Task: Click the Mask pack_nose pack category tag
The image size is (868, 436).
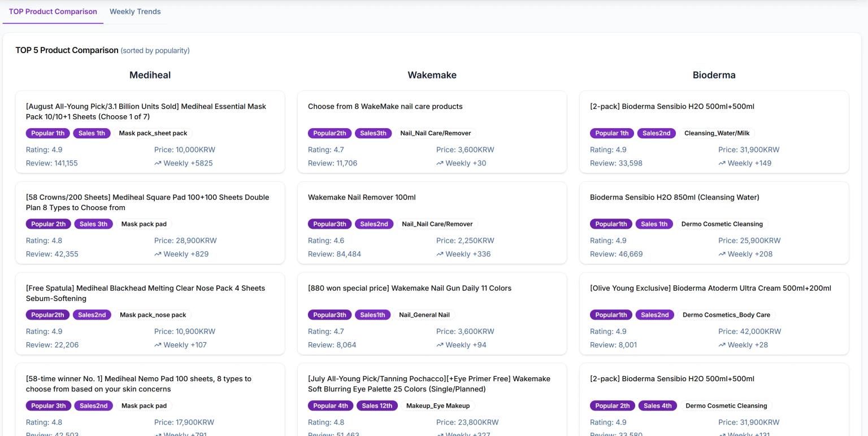Action: [153, 315]
